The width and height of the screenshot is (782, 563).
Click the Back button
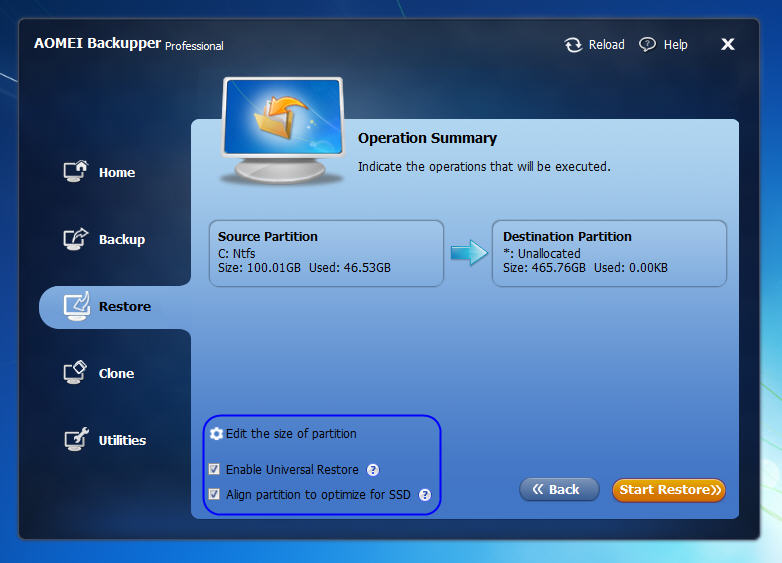[559, 490]
